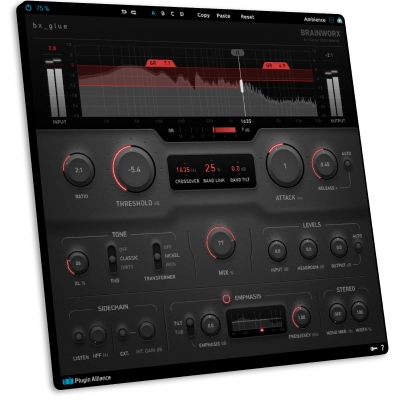Viewport: 395px width, 400px height.
Task: Flip the THD Off/Classic/Dirty switch
Action: coord(112,259)
